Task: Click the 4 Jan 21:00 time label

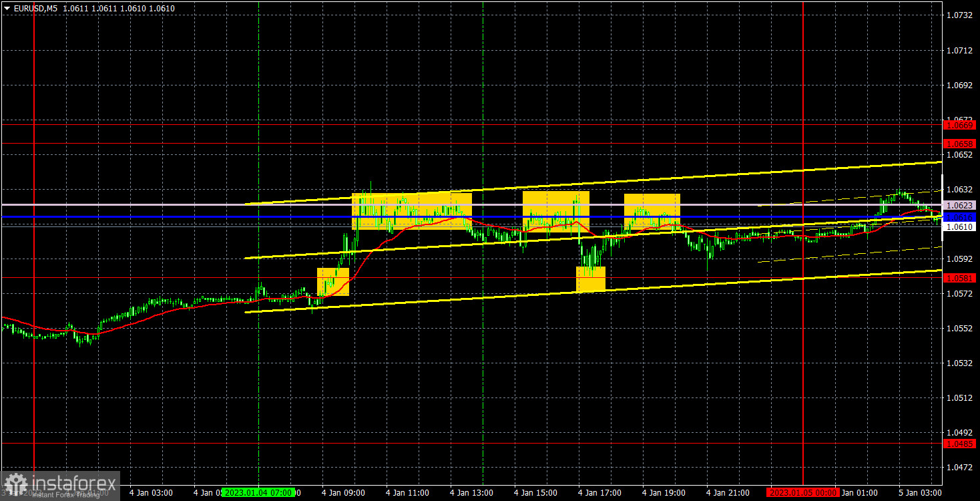Action: (728, 492)
